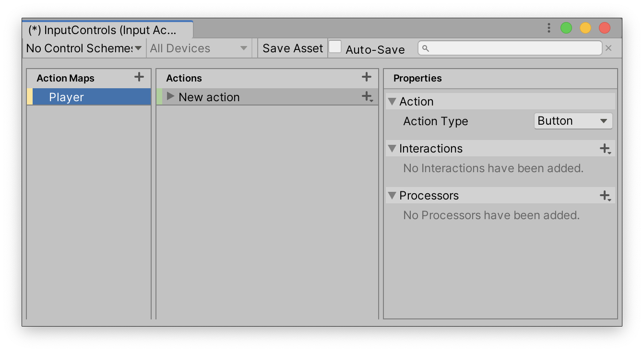This screenshot has width=644, height=352.
Task: Open the Action Type Button dropdown
Action: (573, 121)
